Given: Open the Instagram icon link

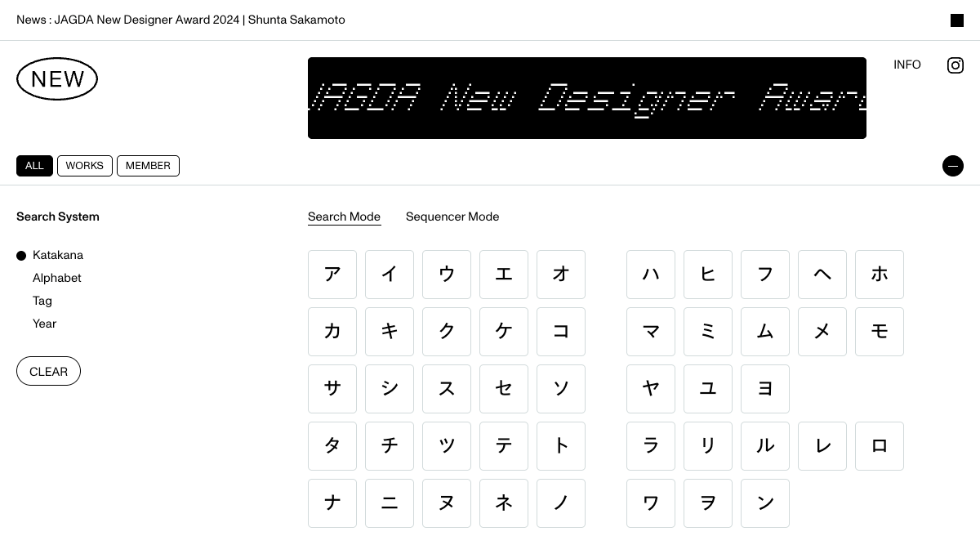Looking at the screenshot, I should click(x=955, y=65).
